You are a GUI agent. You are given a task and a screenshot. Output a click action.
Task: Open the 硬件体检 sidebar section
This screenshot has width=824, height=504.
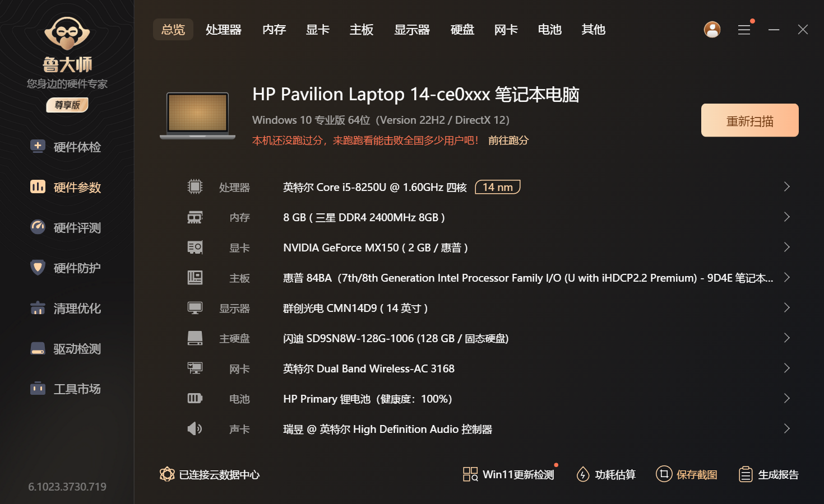point(66,147)
